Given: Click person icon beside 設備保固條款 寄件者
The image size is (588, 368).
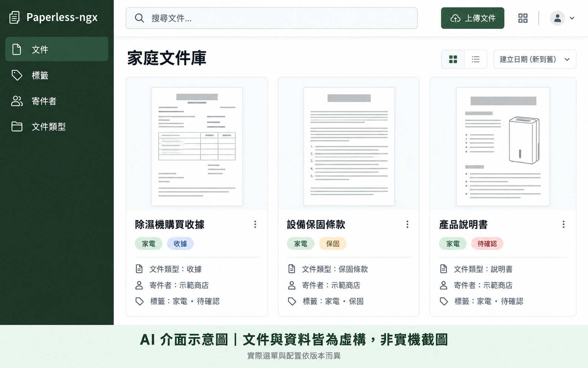Looking at the screenshot, I should point(292,285).
